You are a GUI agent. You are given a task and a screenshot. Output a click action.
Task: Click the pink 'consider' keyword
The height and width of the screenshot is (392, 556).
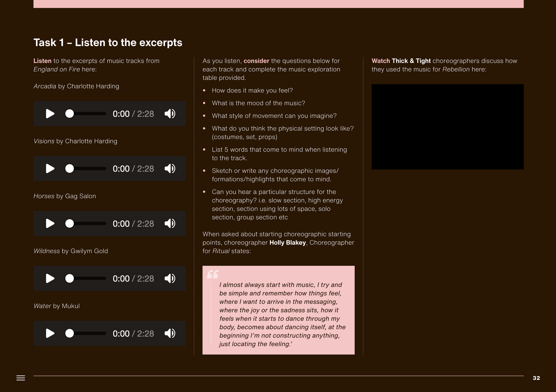[x=256, y=61]
